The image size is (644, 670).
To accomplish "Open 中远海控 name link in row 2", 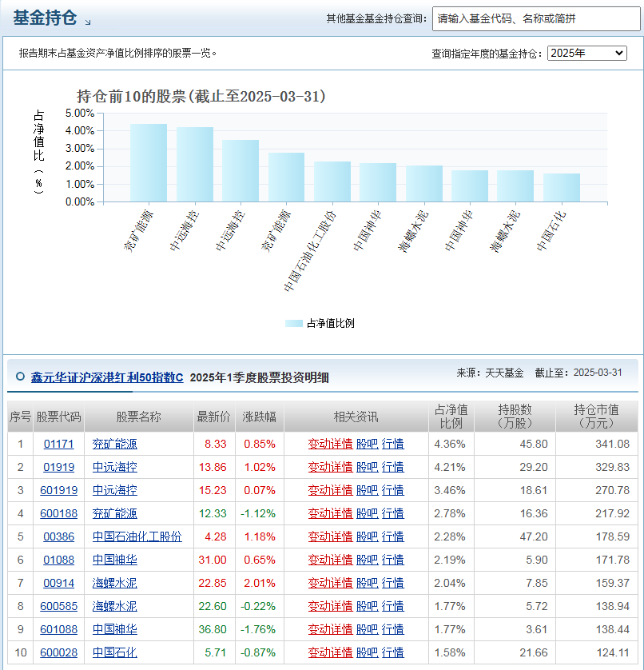I will coord(115,467).
